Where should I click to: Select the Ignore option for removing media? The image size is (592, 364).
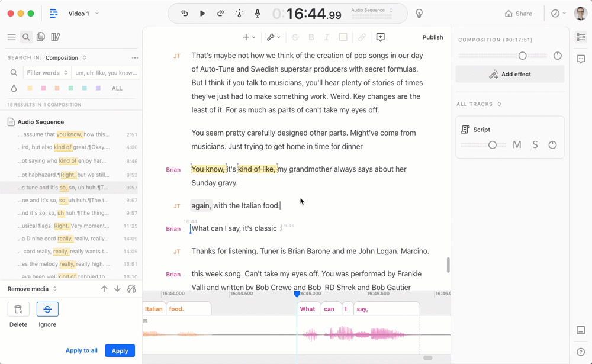click(47, 309)
